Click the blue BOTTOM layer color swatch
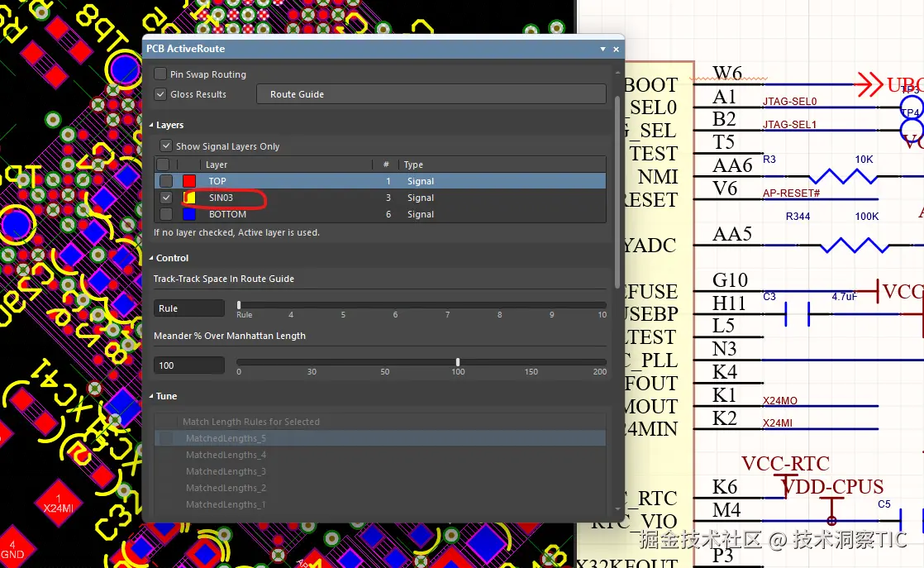This screenshot has width=924, height=568. [x=189, y=214]
